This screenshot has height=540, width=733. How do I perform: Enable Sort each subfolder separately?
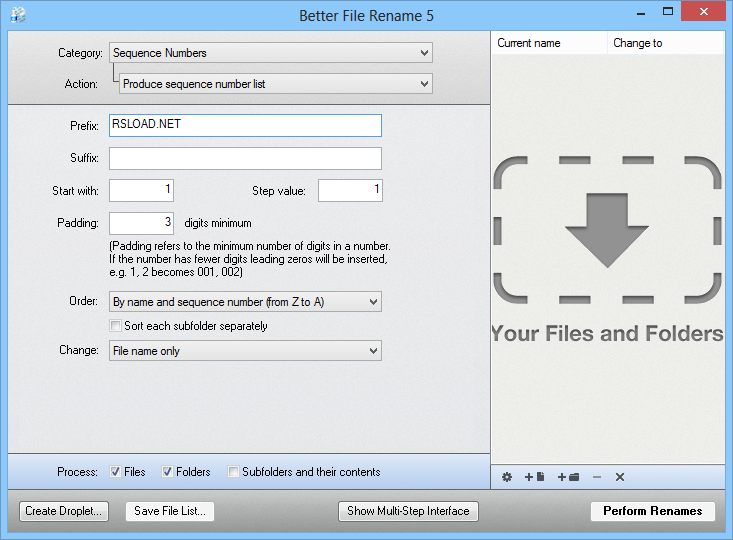point(115,325)
